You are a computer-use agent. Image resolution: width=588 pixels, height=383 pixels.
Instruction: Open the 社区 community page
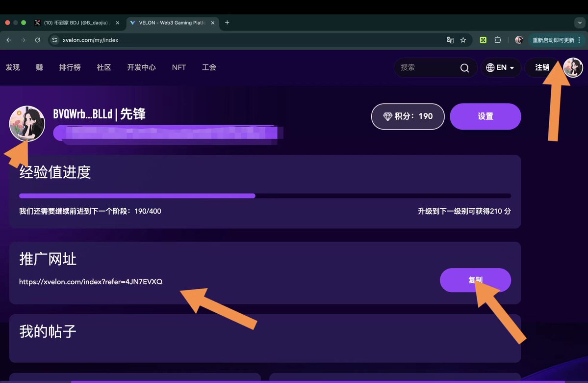click(x=104, y=67)
